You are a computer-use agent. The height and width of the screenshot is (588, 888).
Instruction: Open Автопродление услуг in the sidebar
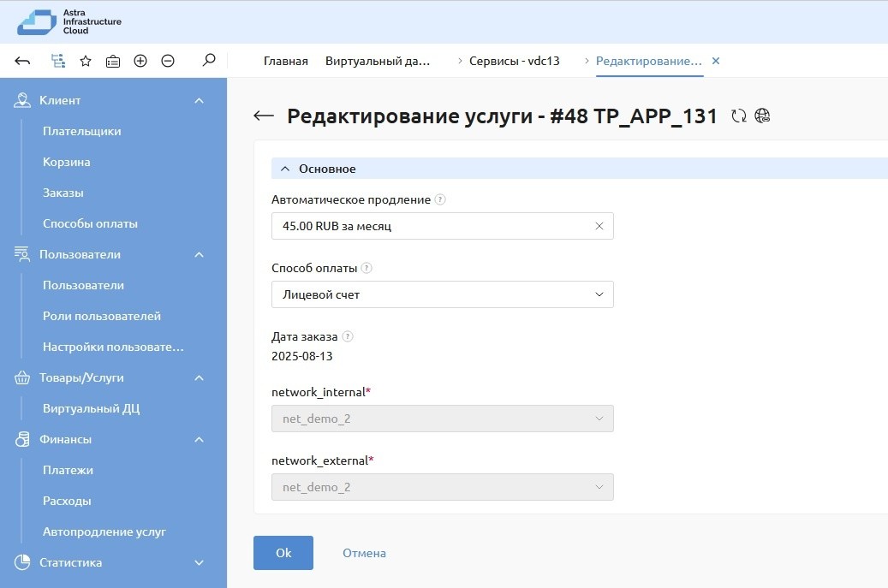(104, 532)
